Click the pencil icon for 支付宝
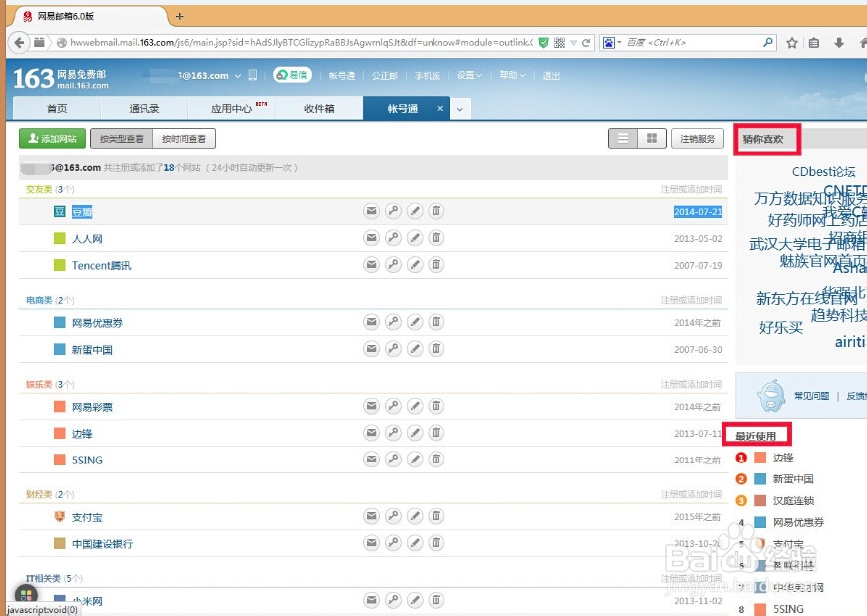The height and width of the screenshot is (616, 867). click(x=415, y=516)
